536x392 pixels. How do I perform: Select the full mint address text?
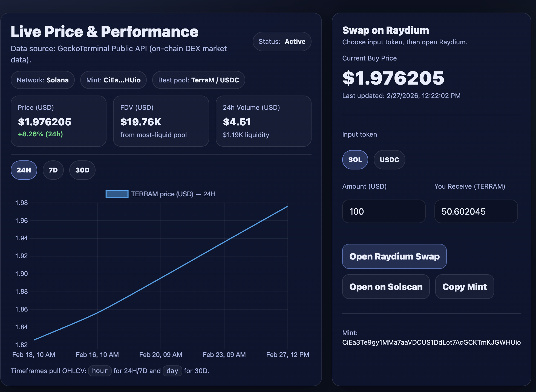tap(431, 342)
